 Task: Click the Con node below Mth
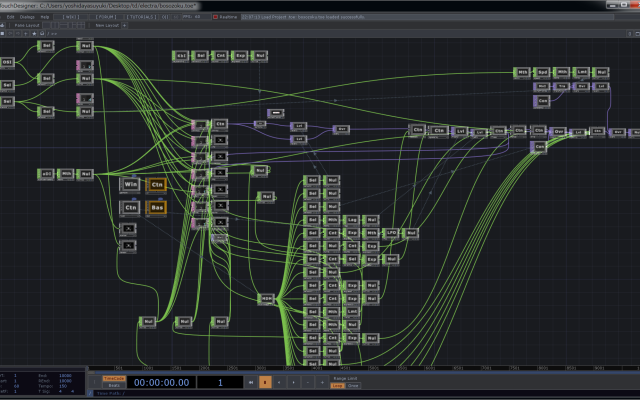pos(543,101)
